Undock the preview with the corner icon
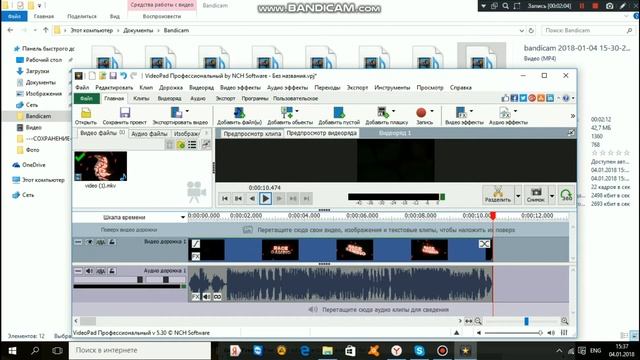The image size is (640, 360). point(571,133)
